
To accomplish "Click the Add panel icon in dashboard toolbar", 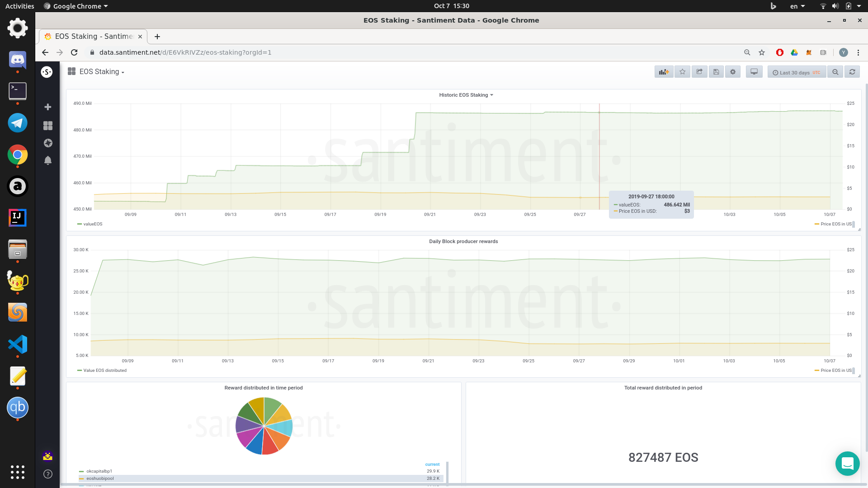I will pos(664,72).
